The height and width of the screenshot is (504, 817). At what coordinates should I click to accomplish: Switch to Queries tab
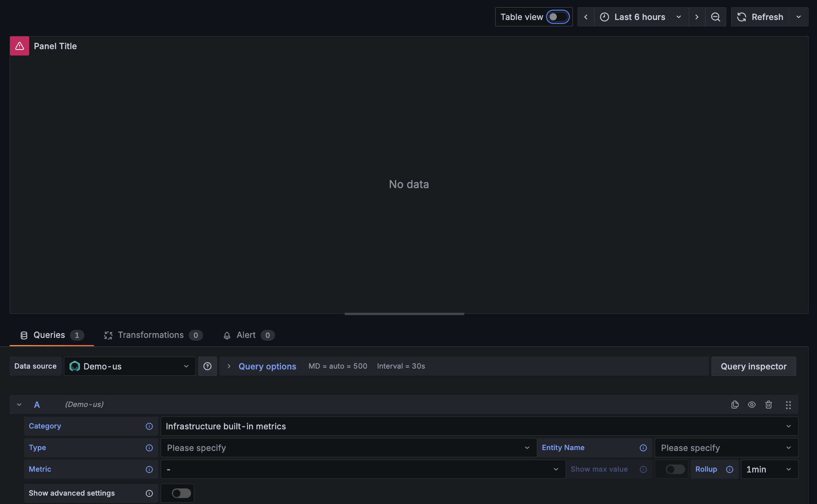coord(52,335)
